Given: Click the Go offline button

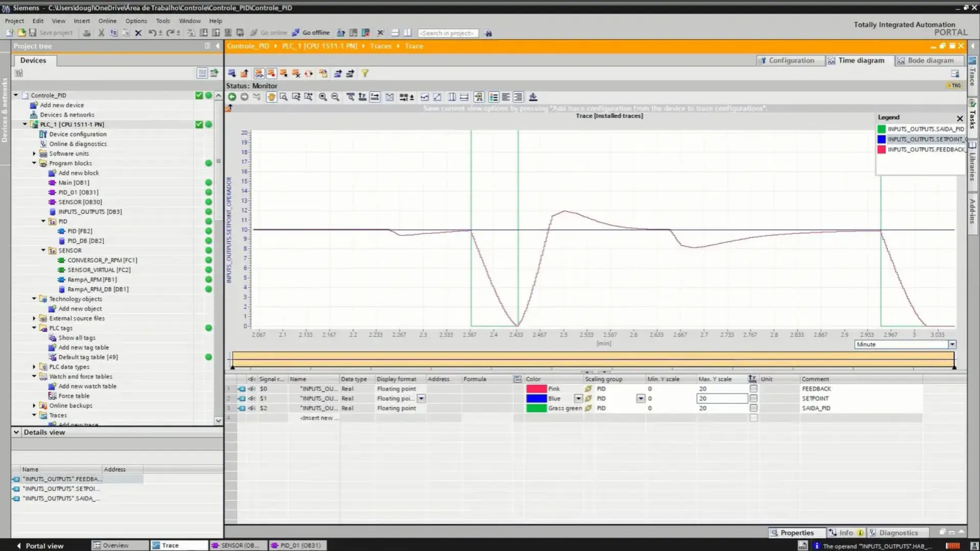Looking at the screenshot, I should [x=311, y=33].
